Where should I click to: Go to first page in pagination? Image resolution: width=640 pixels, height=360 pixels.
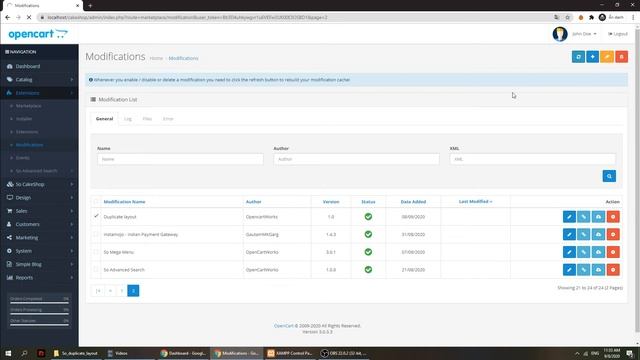click(x=98, y=291)
